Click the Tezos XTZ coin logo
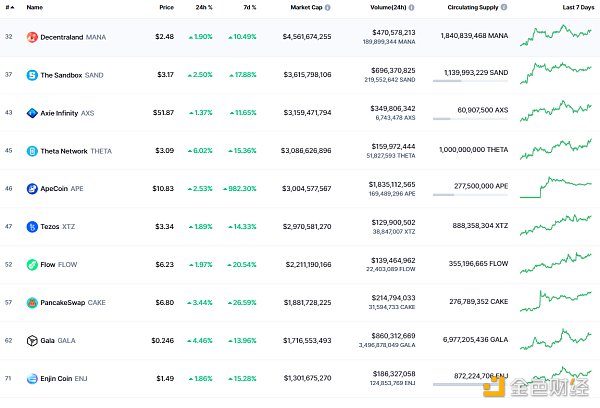Screen dimensions: 600x408 pos(32,226)
